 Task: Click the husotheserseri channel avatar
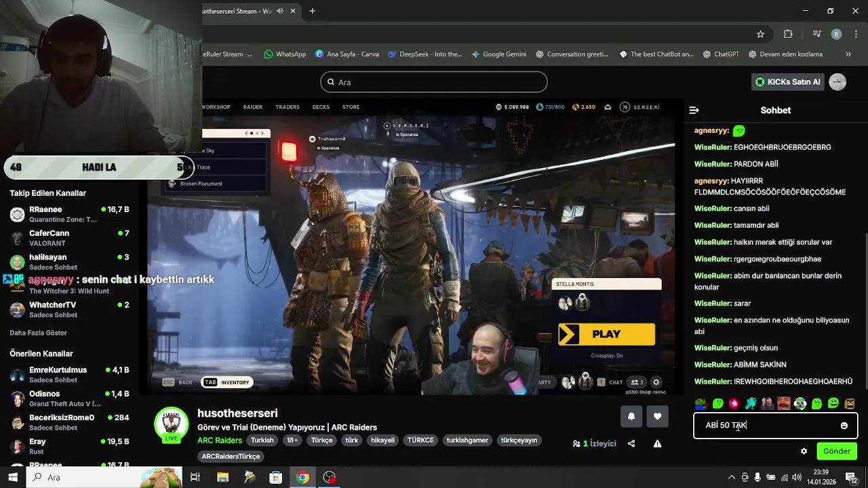pyautogui.click(x=171, y=425)
